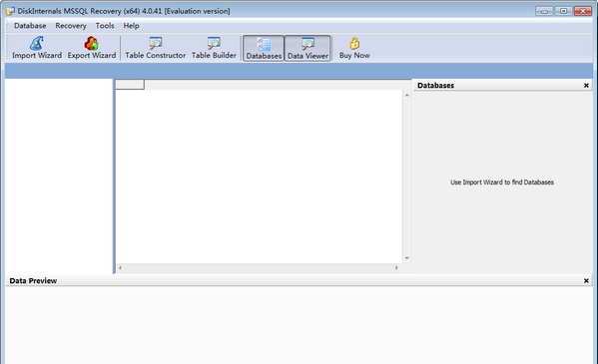Close the MSSQL Recovery window
Screen dimensions: 598x364
pos(583,11)
